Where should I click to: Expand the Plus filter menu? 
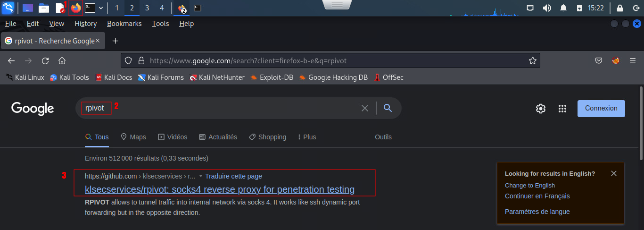click(306, 137)
